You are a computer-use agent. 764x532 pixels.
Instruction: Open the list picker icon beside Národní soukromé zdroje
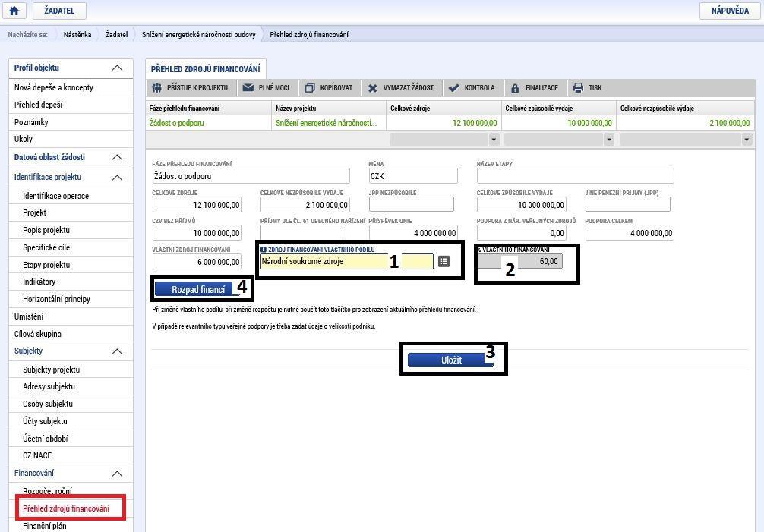444,261
